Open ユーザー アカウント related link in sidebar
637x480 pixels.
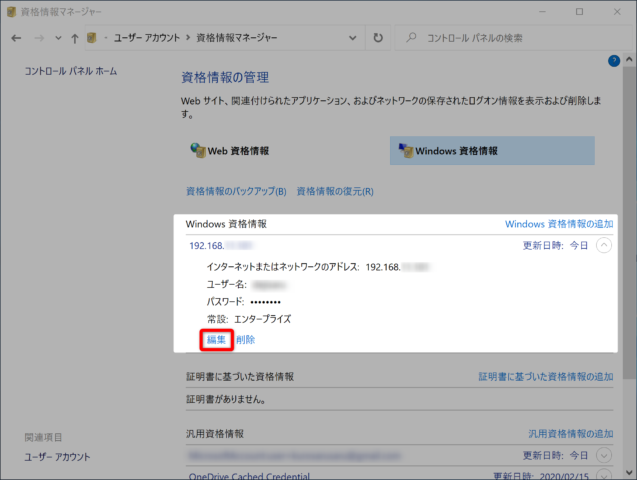pyautogui.click(x=57, y=457)
